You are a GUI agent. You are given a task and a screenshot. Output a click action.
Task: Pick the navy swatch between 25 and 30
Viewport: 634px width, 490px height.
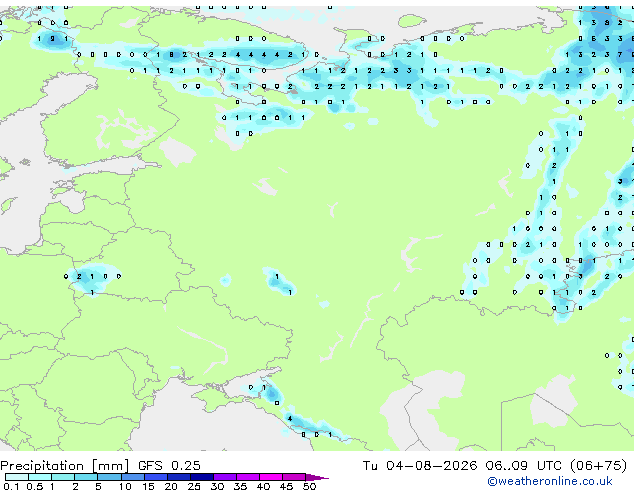coord(202,477)
